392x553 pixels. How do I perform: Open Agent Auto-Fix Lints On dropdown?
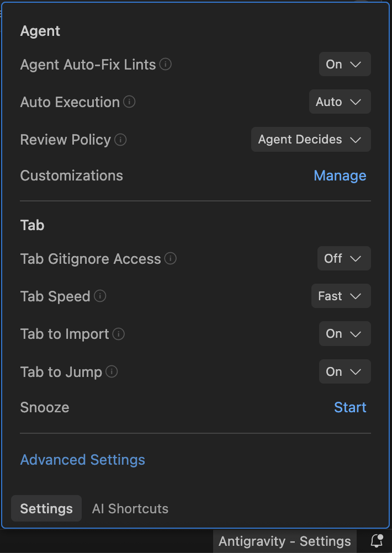[x=345, y=65]
